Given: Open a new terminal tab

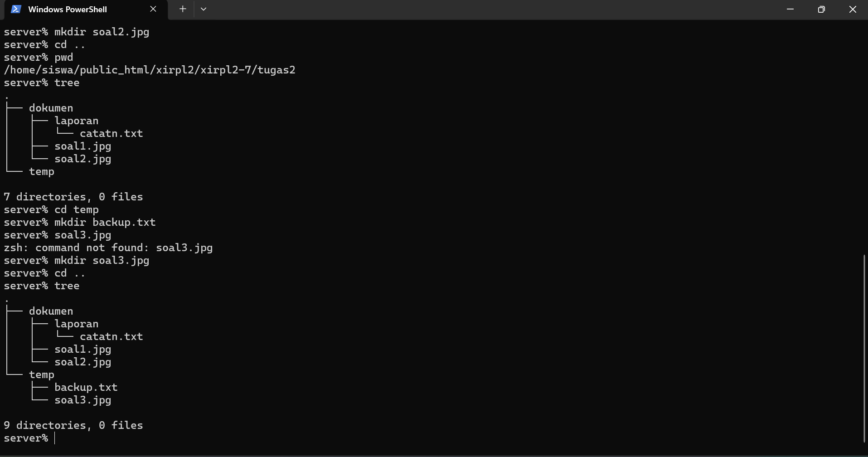Looking at the screenshot, I should [183, 9].
